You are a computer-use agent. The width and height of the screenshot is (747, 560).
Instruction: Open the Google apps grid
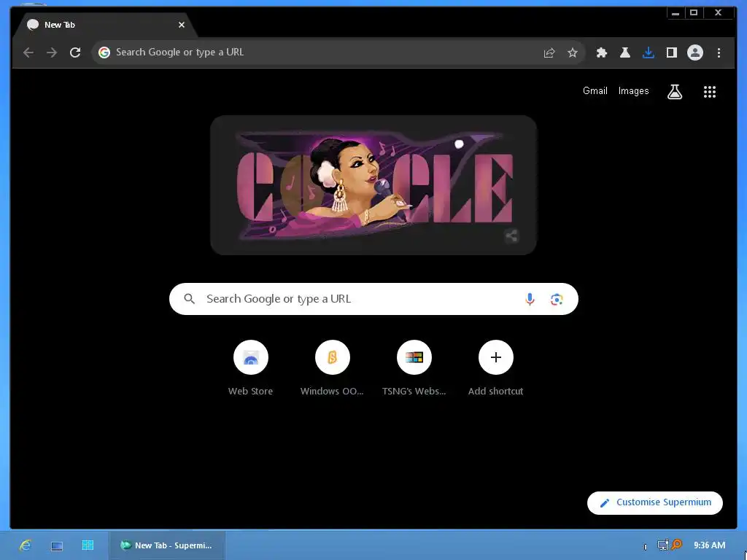click(710, 92)
